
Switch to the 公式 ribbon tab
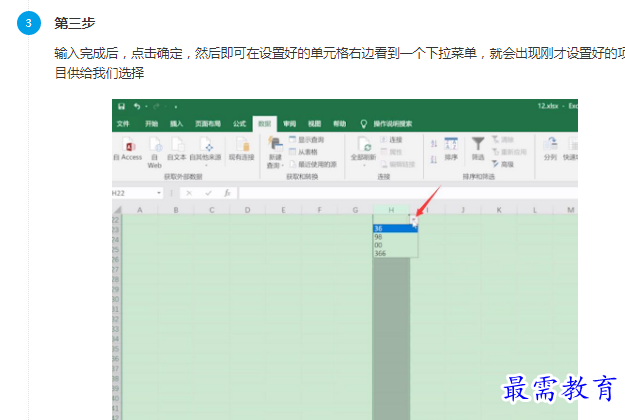coord(240,124)
